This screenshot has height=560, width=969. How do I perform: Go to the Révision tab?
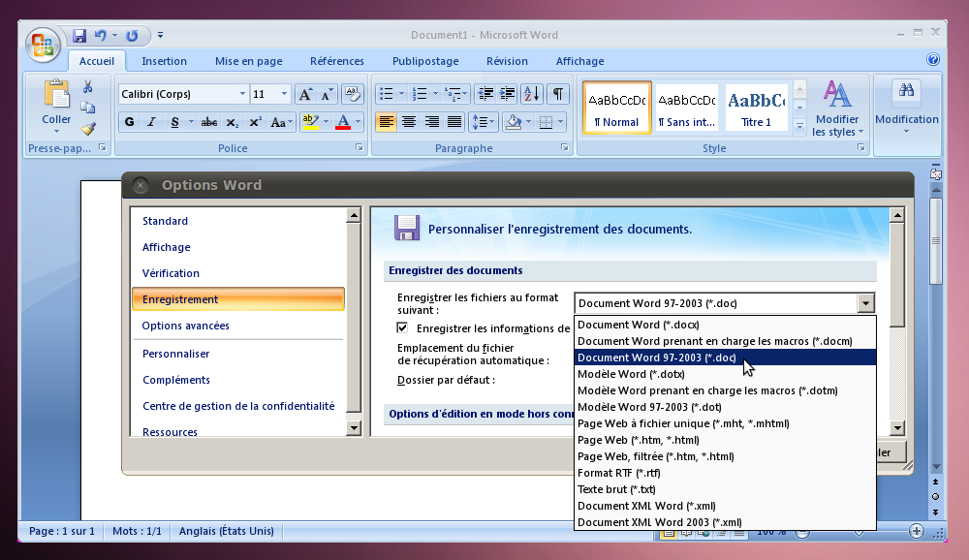point(507,61)
